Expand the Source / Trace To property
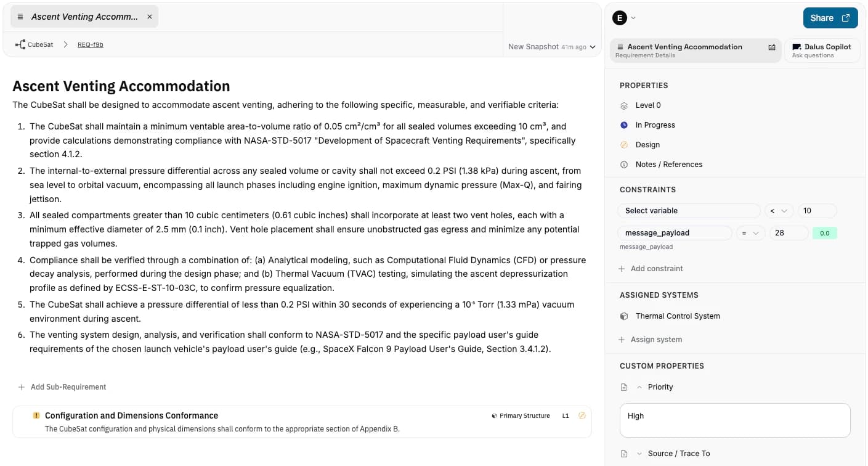 click(639, 454)
